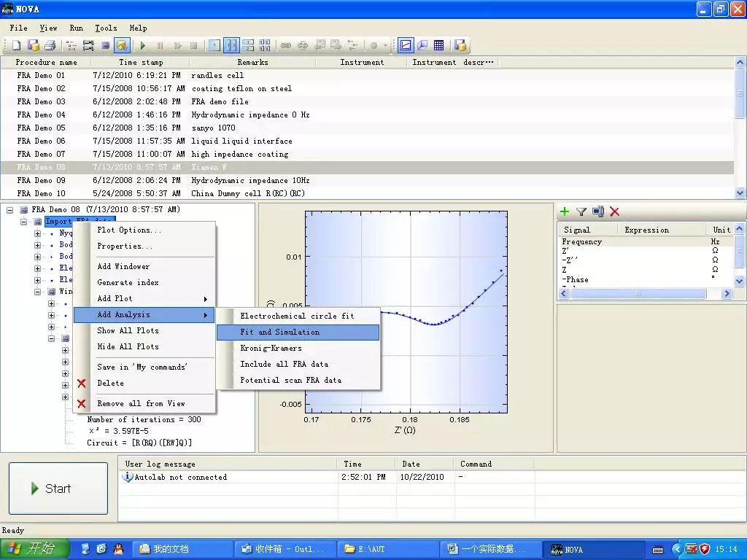Switch to single plot layout
Screen dimensions: 747x560
coord(214,45)
